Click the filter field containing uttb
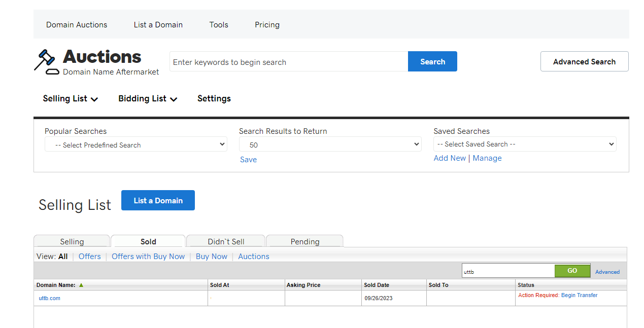 pyautogui.click(x=508, y=271)
